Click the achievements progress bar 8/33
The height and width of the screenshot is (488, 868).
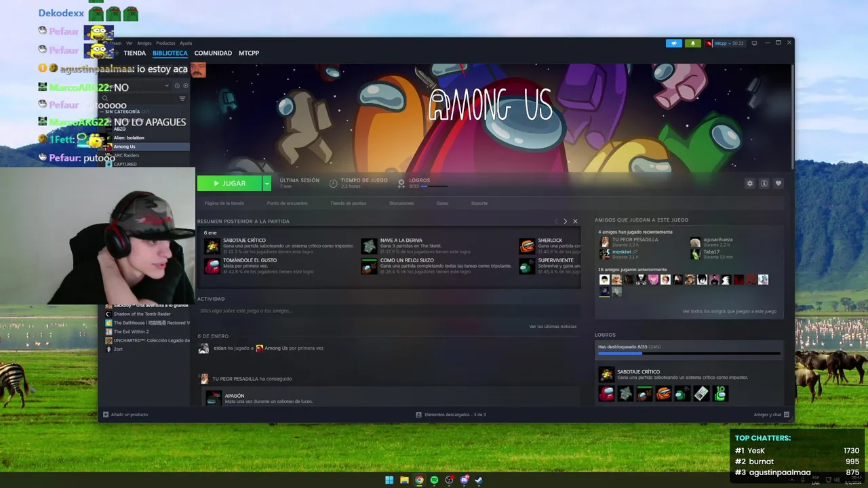click(689, 353)
